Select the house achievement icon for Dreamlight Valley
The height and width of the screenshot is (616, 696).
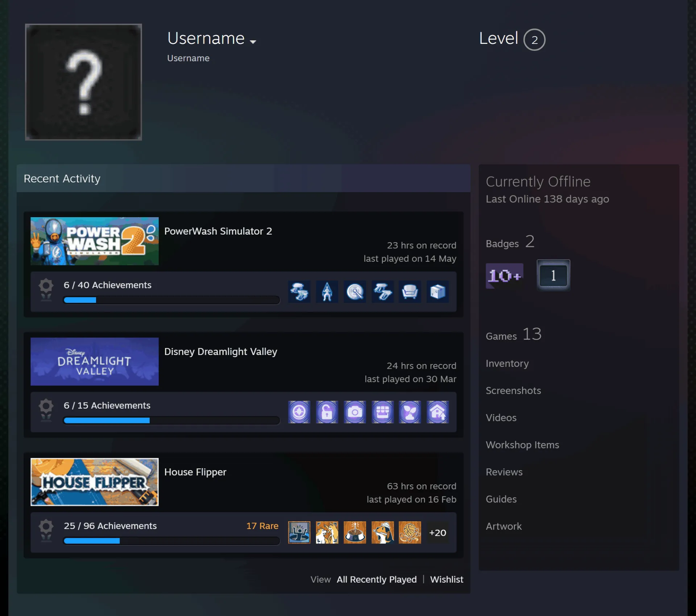pyautogui.click(x=438, y=412)
